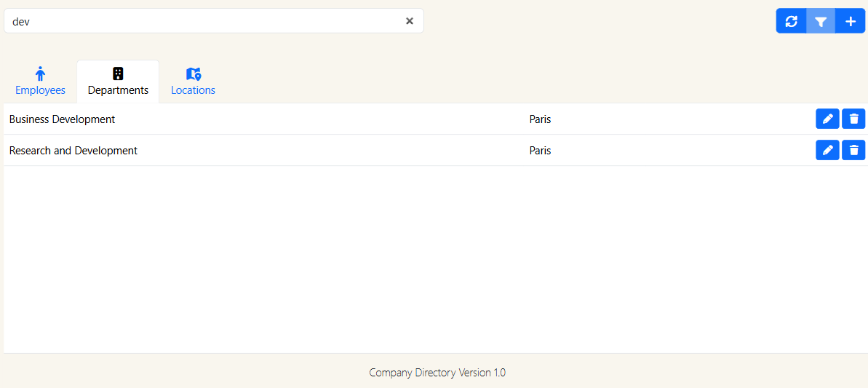Switch to the Employees tab label

tap(40, 90)
